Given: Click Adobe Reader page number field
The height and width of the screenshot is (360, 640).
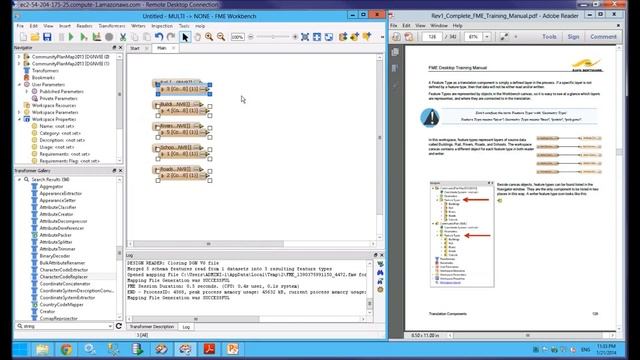Looking at the screenshot, I should [432, 37].
